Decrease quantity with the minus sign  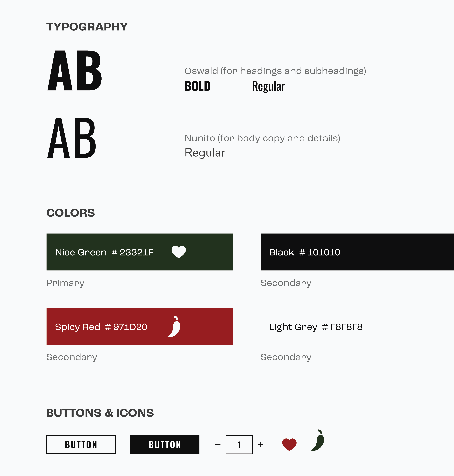pyautogui.click(x=218, y=445)
